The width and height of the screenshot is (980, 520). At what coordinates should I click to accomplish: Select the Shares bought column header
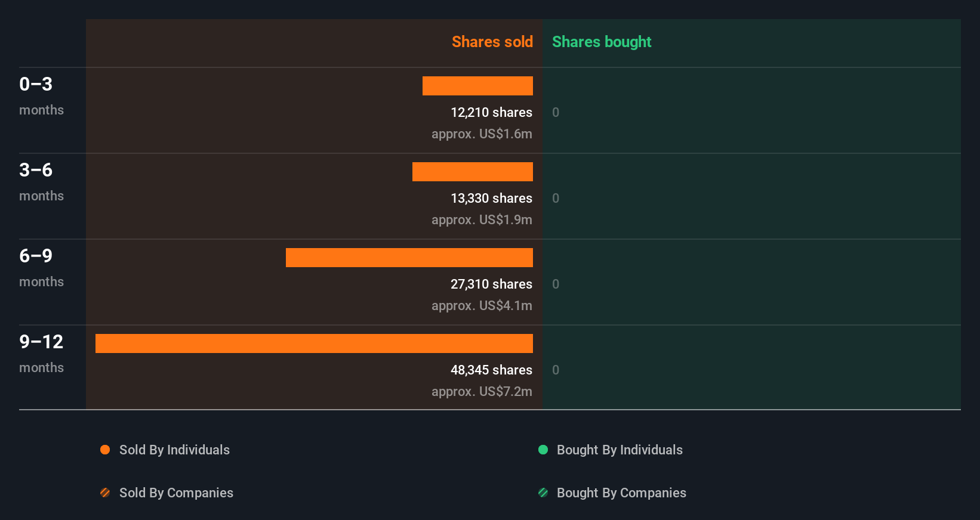pyautogui.click(x=601, y=42)
